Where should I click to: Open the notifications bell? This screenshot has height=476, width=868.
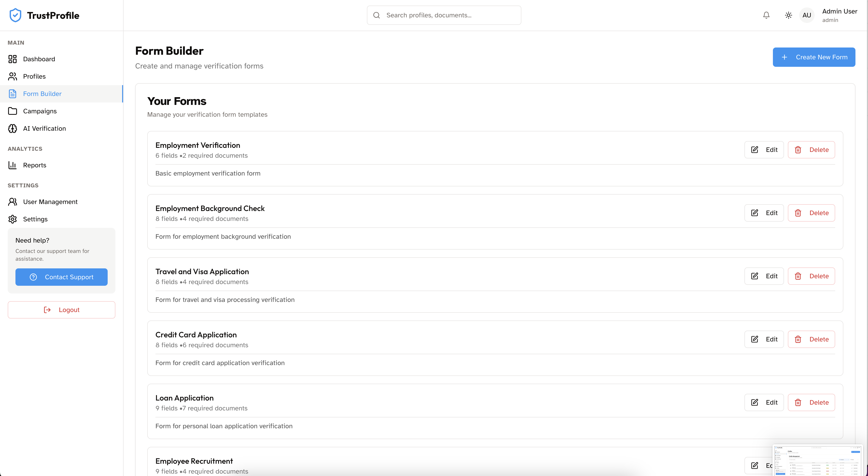pyautogui.click(x=766, y=15)
